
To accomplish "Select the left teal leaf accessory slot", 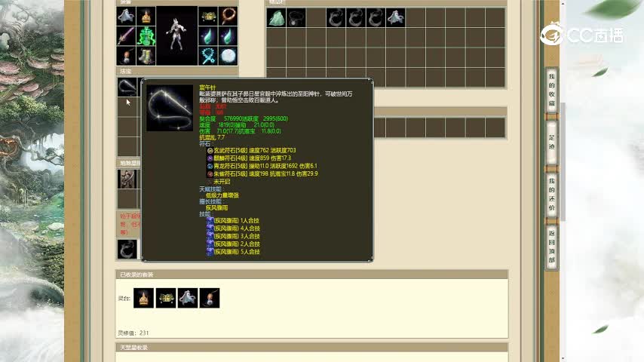I will pyautogui.click(x=208, y=36).
